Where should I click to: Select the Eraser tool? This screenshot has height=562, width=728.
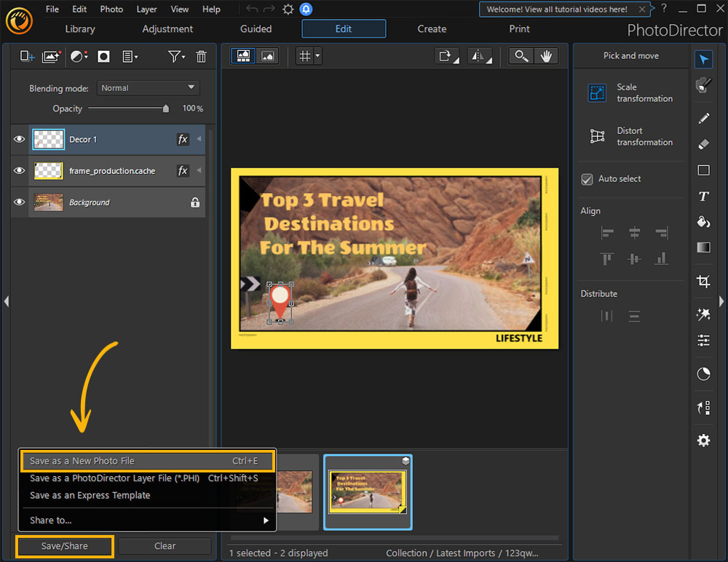click(x=703, y=144)
